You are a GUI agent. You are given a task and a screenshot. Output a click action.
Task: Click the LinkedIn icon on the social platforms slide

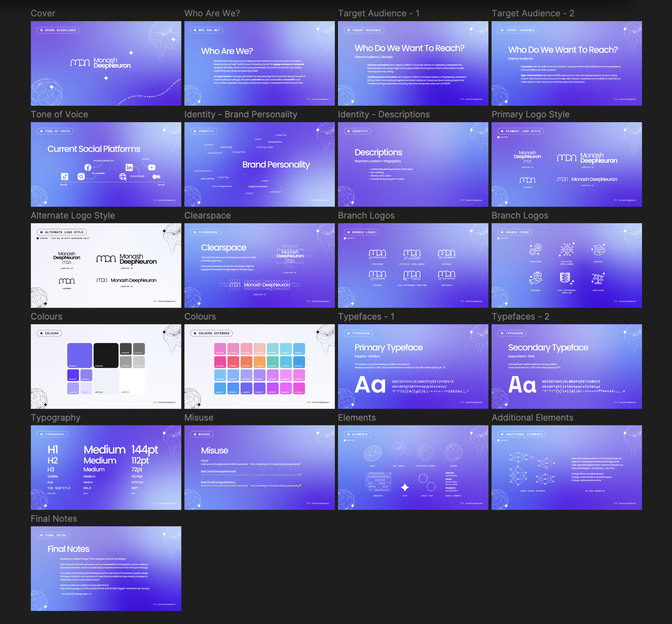coord(129,168)
